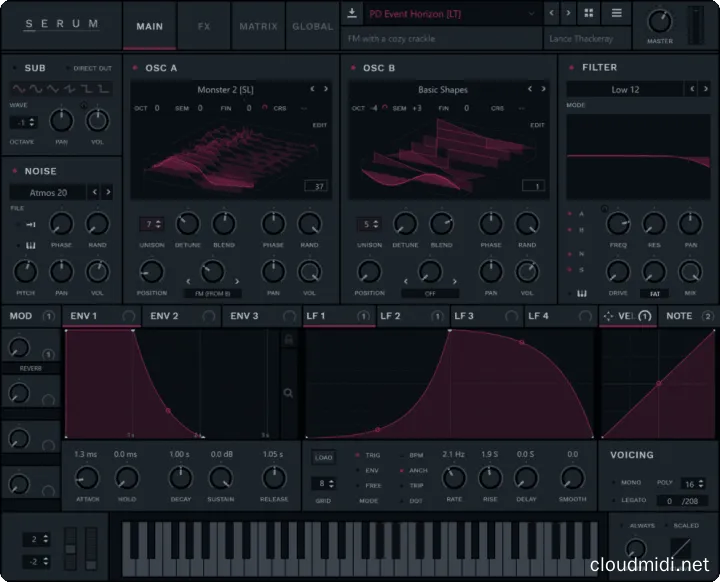
Task: Click the EDIT button in OSC A
Action: [320, 125]
